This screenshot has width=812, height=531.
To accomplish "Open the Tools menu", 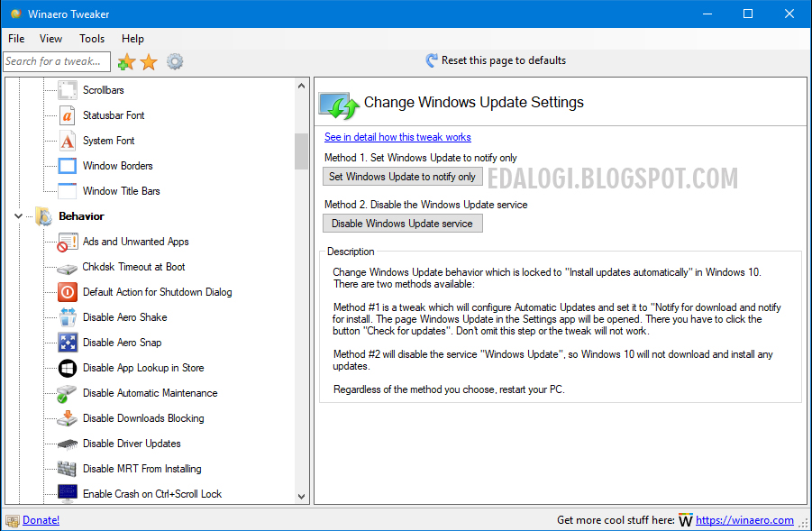I will click(x=92, y=39).
